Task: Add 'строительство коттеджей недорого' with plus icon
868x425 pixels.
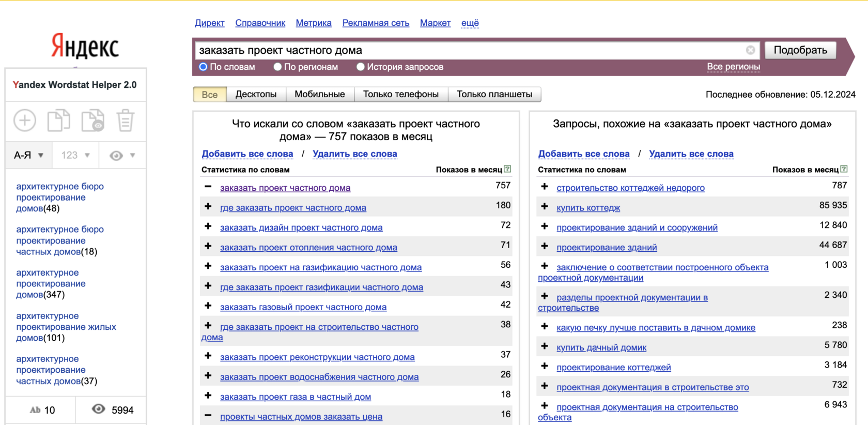Action: [544, 187]
